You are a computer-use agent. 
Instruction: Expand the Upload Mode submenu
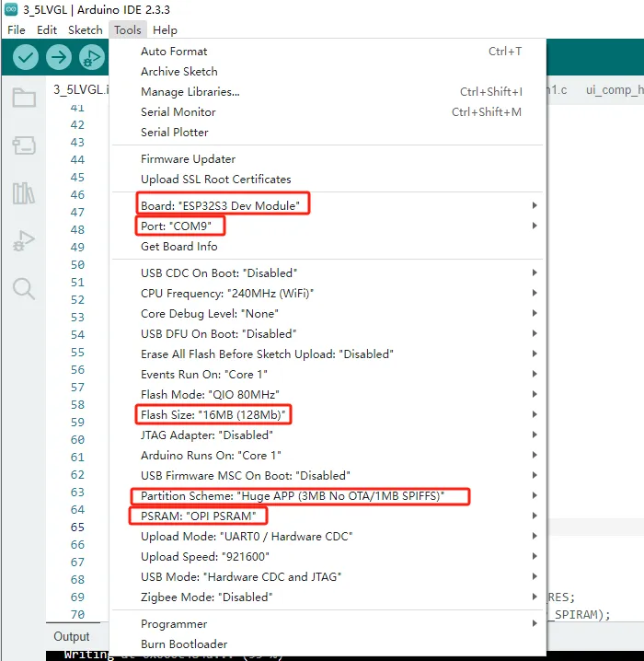pos(328,536)
